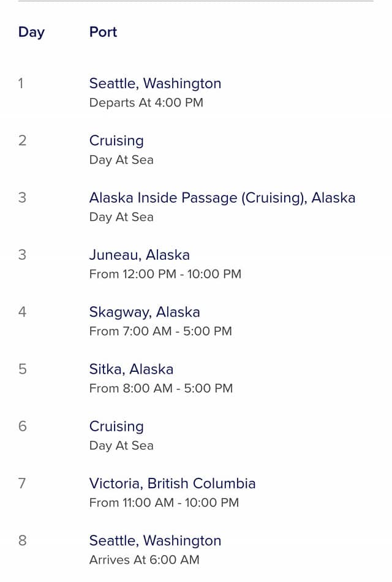Image resolution: width=392 pixels, height=582 pixels.
Task: Open Alaska Inside Passage (Cruising), Alaska
Action: [222, 198]
